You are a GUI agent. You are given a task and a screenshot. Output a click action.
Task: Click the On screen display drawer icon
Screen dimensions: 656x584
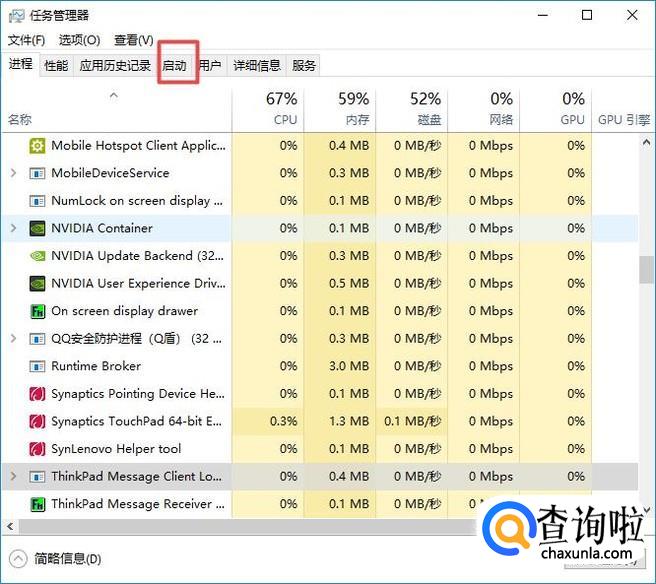pyautogui.click(x=37, y=311)
